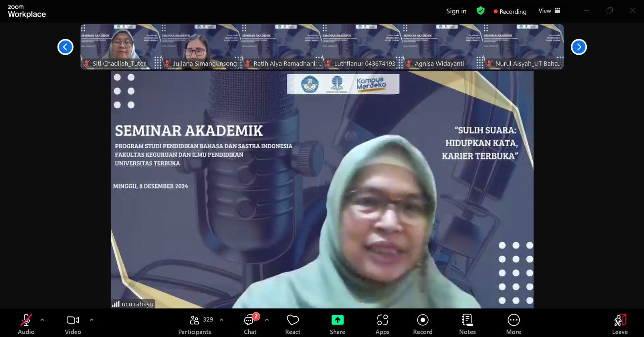This screenshot has height=337, width=644.
Task: Click the red Recording indicator
Action: (510, 12)
